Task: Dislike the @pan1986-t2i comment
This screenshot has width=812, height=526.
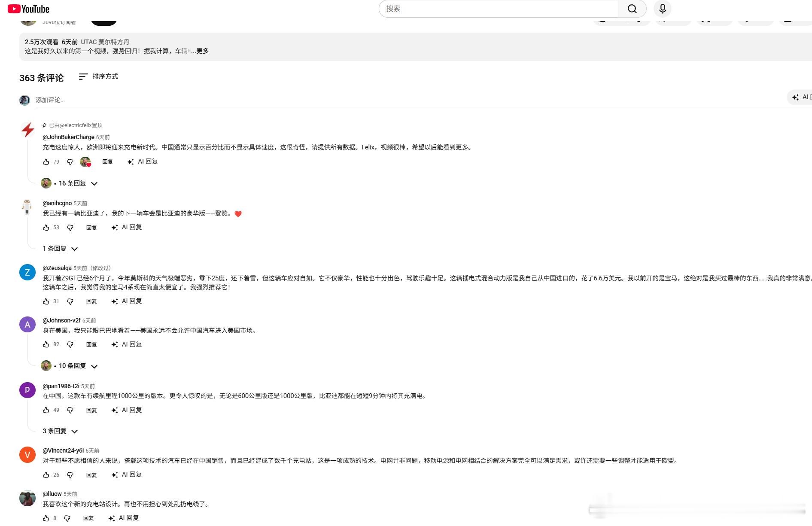Action: [70, 410]
